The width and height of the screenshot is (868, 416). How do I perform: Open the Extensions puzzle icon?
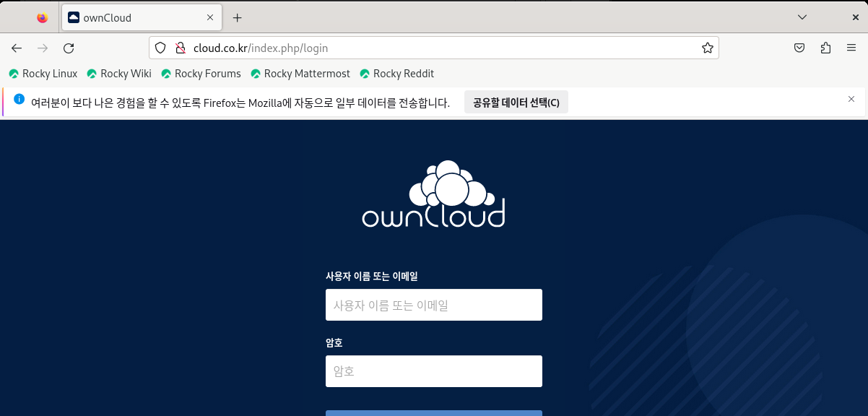[825, 48]
